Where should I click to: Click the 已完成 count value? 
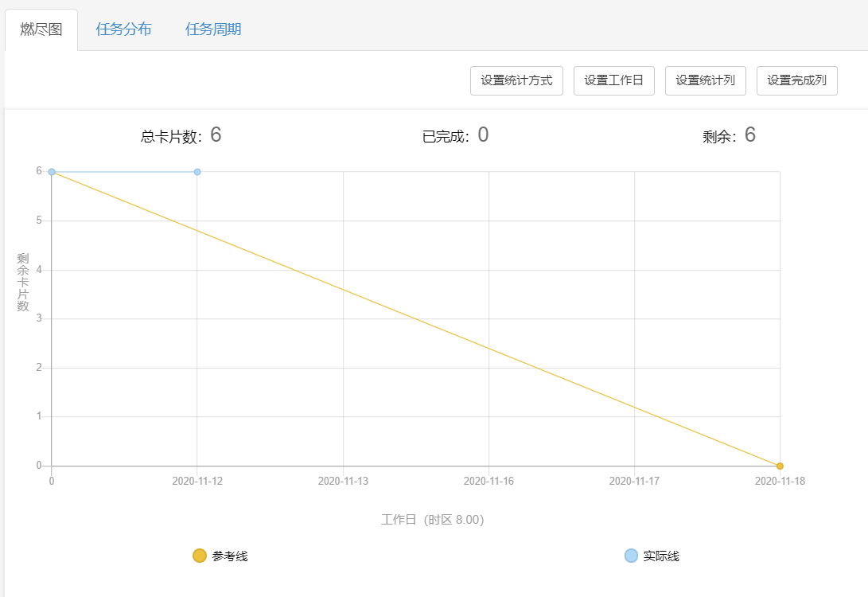[483, 135]
